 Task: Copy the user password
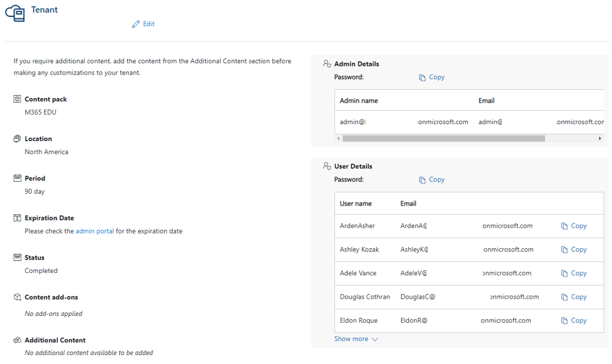[432, 180]
